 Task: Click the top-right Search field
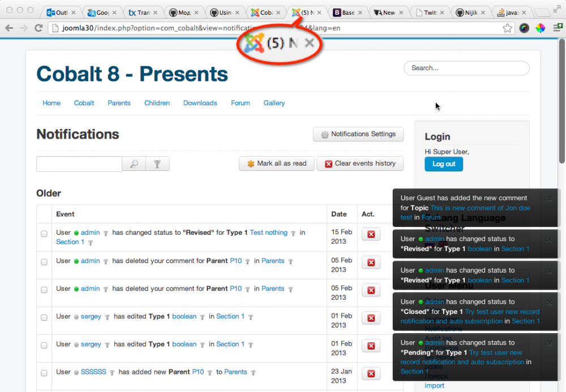(466, 68)
